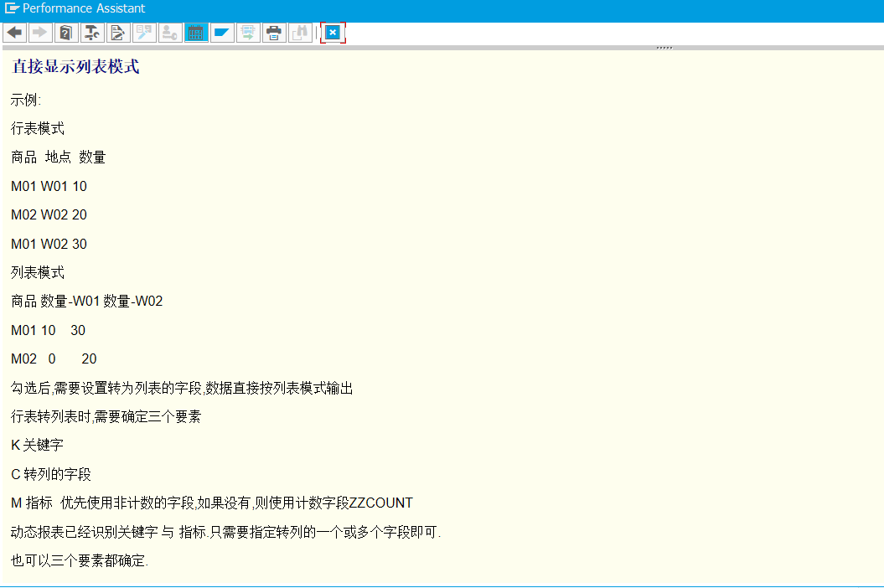The image size is (884, 588).
Task: Click the row M02 W02 20
Action: click(49, 214)
